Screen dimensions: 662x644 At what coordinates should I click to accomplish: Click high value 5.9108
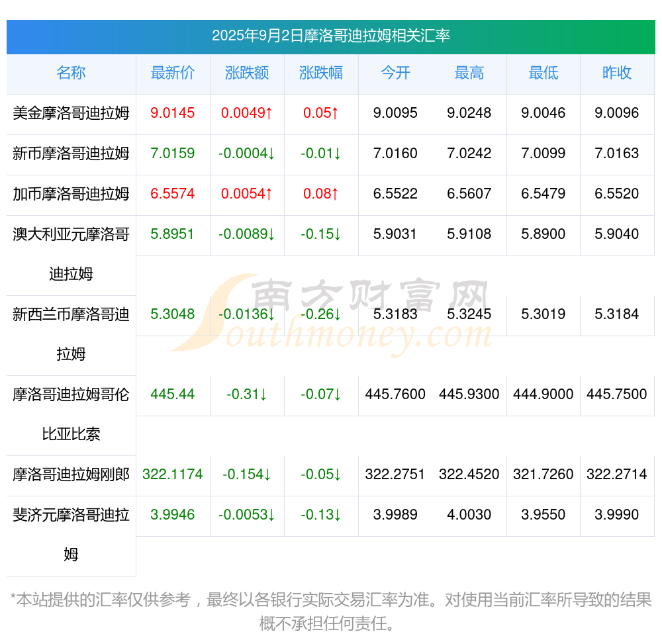[x=469, y=234]
